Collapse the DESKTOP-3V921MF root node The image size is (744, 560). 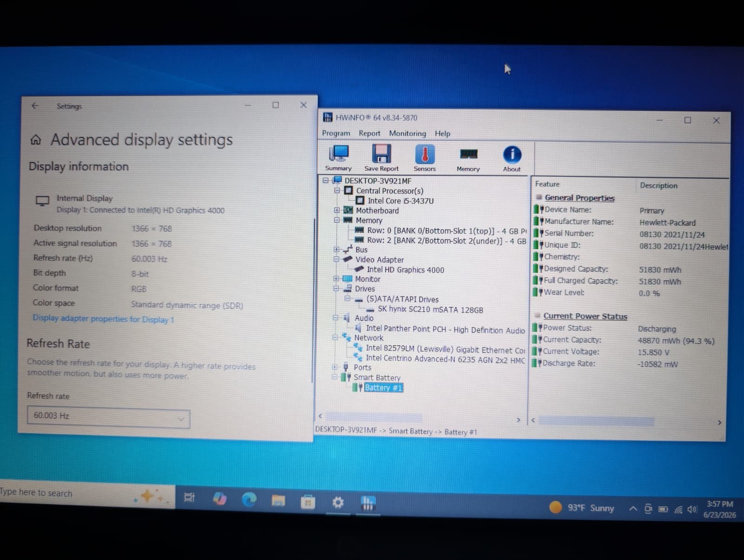point(325,180)
